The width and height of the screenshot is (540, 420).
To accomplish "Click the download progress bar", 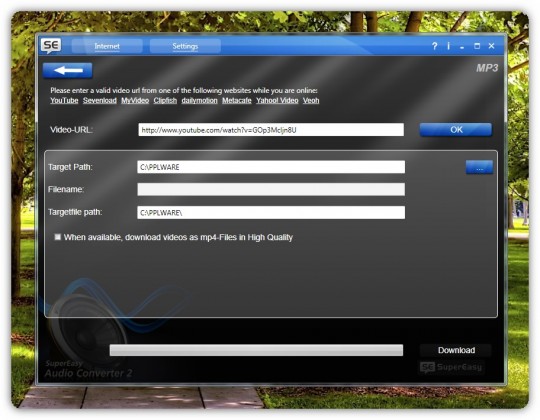I will pos(256,350).
